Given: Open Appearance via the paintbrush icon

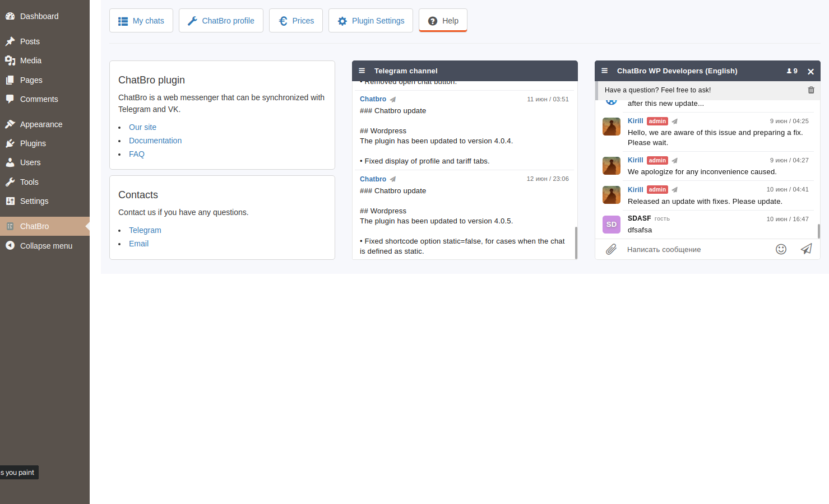Looking at the screenshot, I should coord(10,124).
